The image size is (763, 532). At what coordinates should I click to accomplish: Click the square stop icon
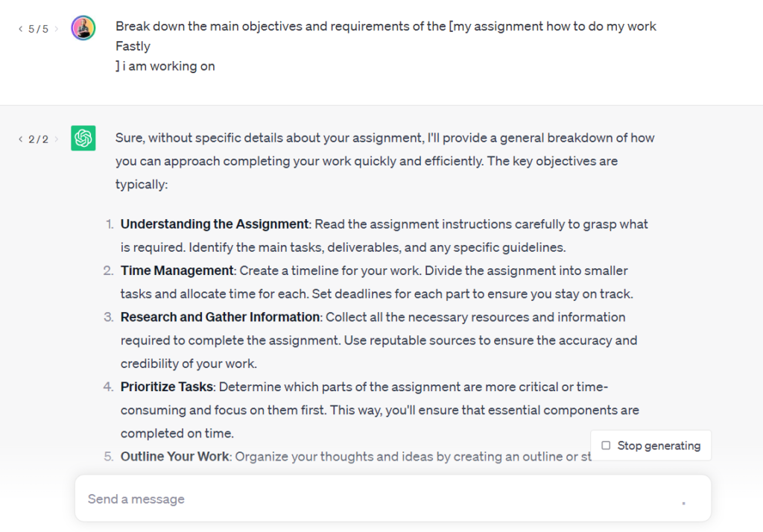tap(606, 446)
